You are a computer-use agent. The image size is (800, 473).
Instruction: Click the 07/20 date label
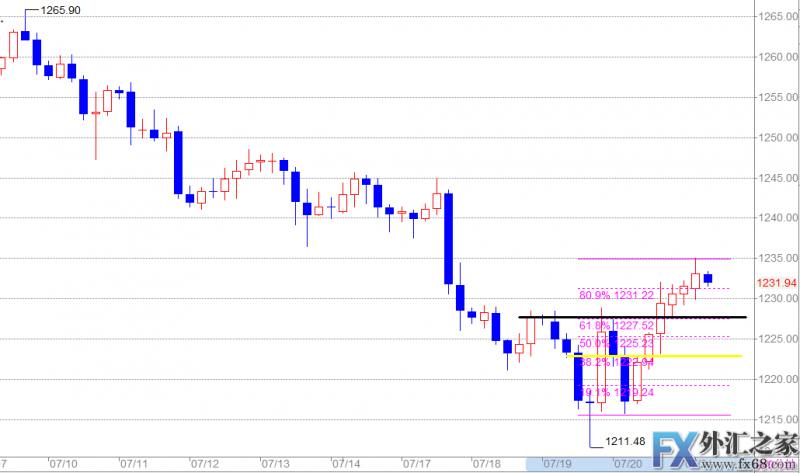pyautogui.click(x=628, y=464)
